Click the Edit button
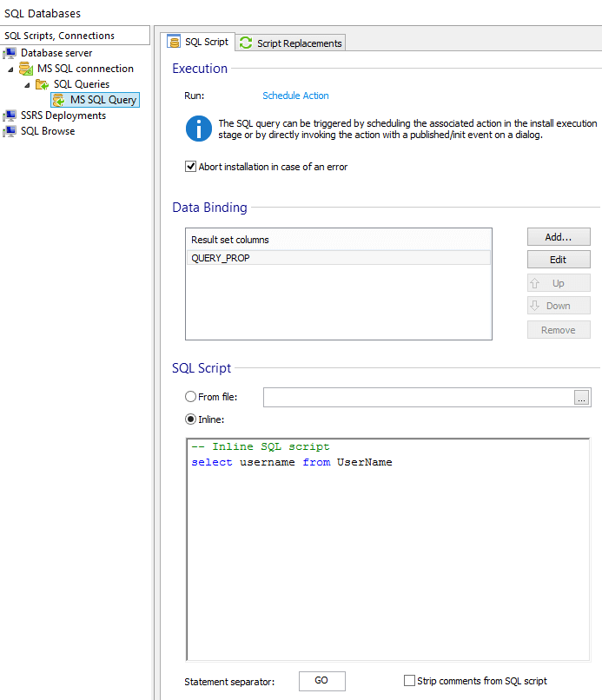602x700 pixels. pos(559,260)
